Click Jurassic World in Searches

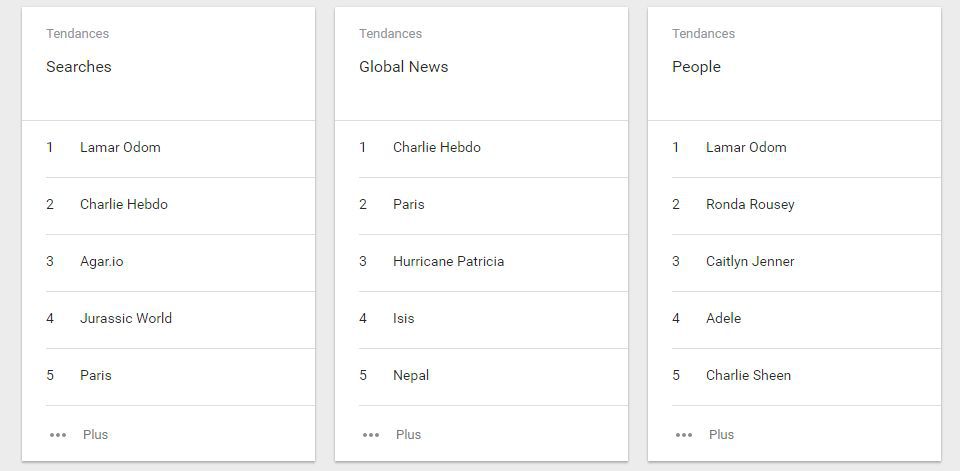pyautogui.click(x=126, y=319)
